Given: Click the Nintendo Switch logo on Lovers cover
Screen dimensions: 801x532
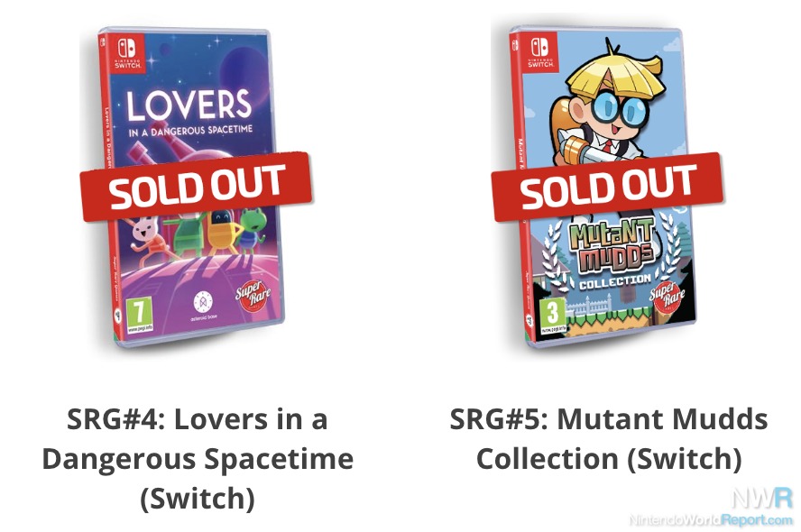Looking at the screenshot, I should [x=127, y=52].
